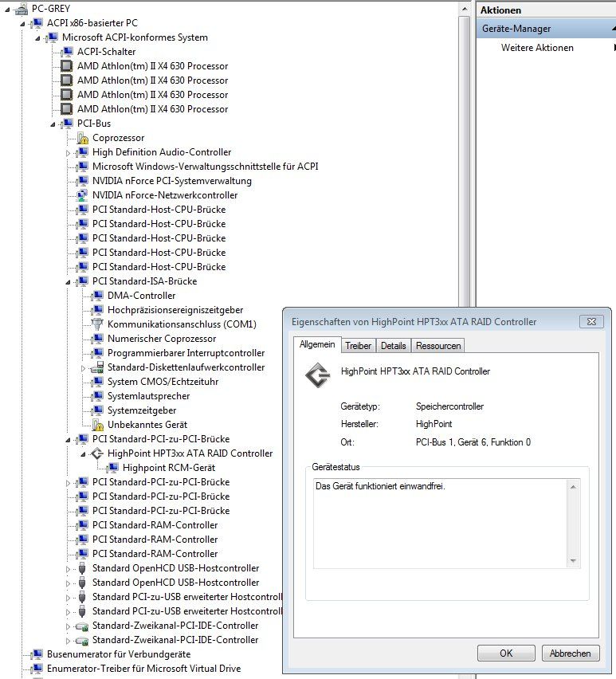Expand the first Standard-Zweikanal-PCI-IDE-Controller node
Viewport: 616px width, 679px height.
(68, 626)
